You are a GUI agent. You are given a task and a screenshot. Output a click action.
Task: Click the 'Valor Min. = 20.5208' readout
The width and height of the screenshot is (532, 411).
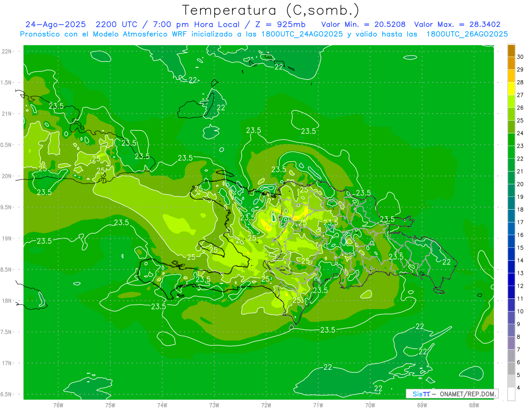tap(364, 25)
